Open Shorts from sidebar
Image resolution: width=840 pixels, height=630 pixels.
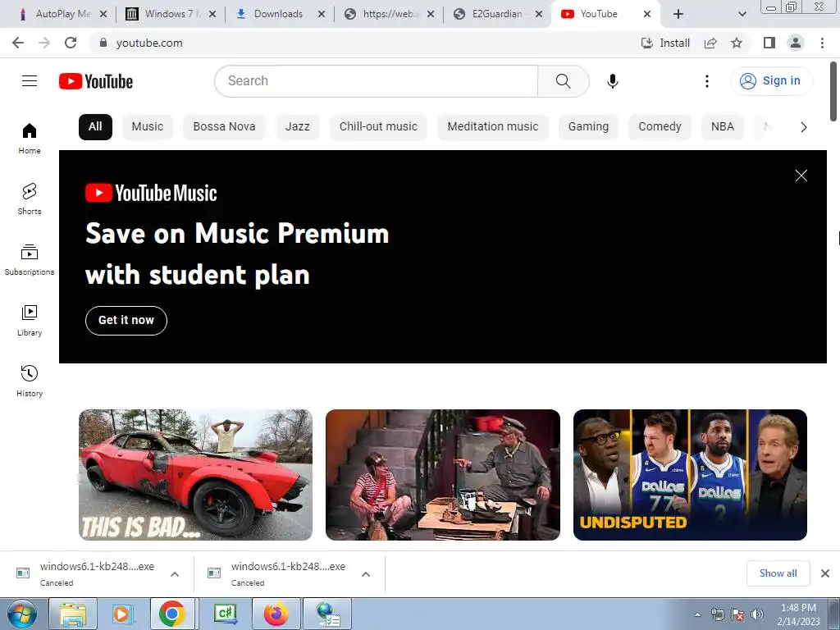pyautogui.click(x=30, y=199)
